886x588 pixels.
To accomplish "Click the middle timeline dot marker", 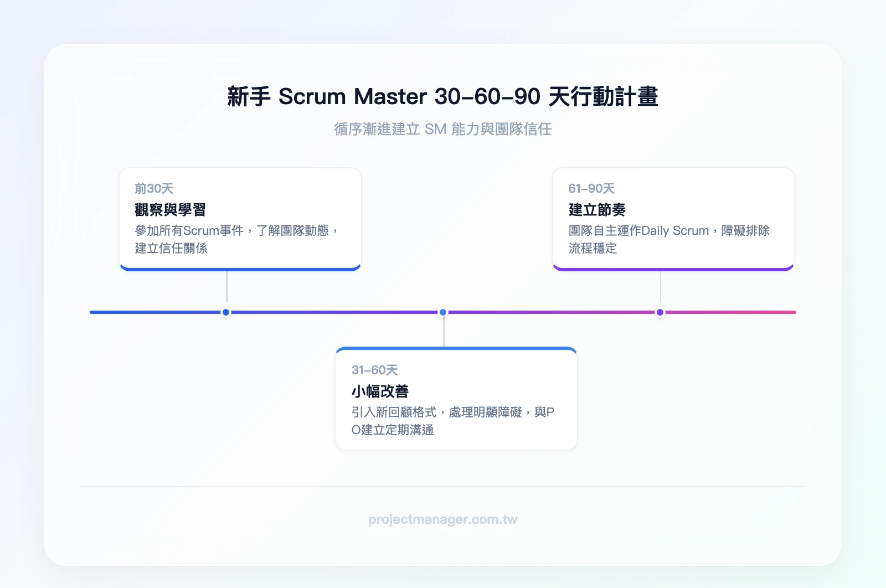I will pyautogui.click(x=442, y=312).
